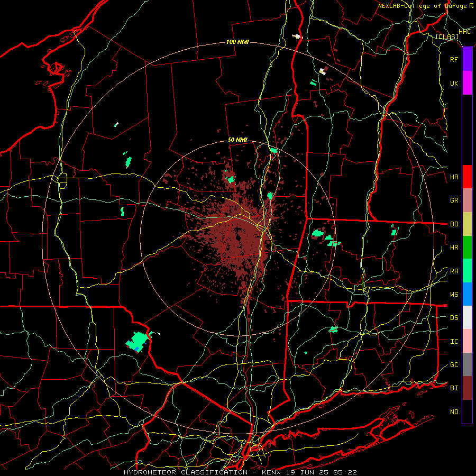476x476 pixels.
Task: Click the 'IC' legend label text
Action: (x=454, y=342)
